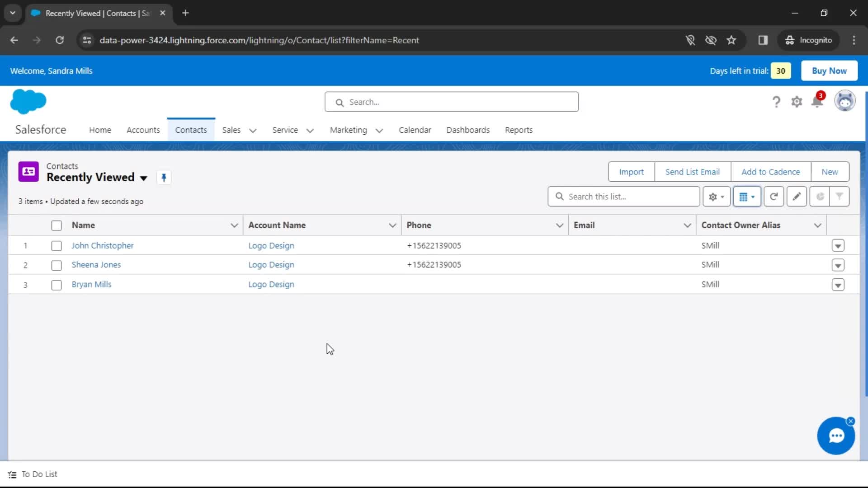Screen dimensions: 868x488
Task: Close the Recently Viewed browser tab
Action: (x=163, y=13)
